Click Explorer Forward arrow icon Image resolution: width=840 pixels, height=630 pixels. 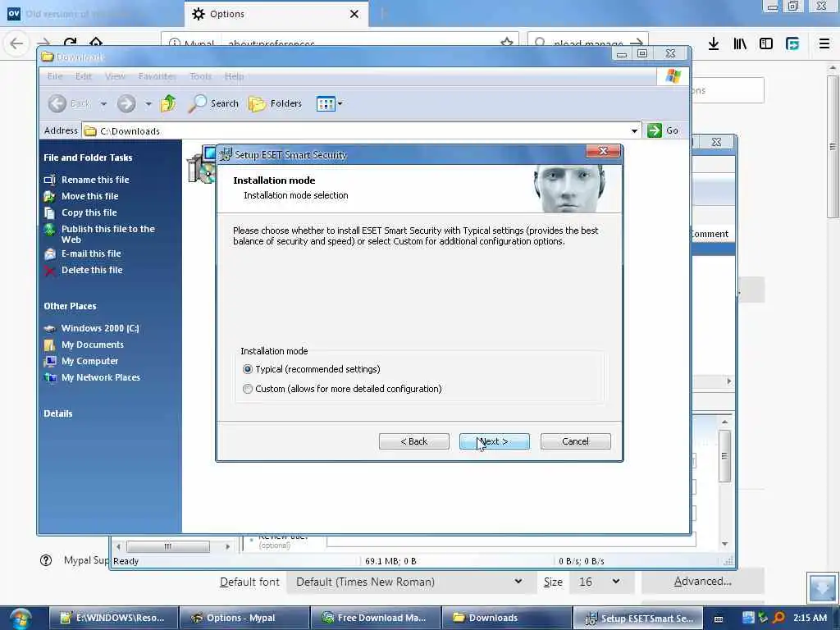(x=126, y=103)
